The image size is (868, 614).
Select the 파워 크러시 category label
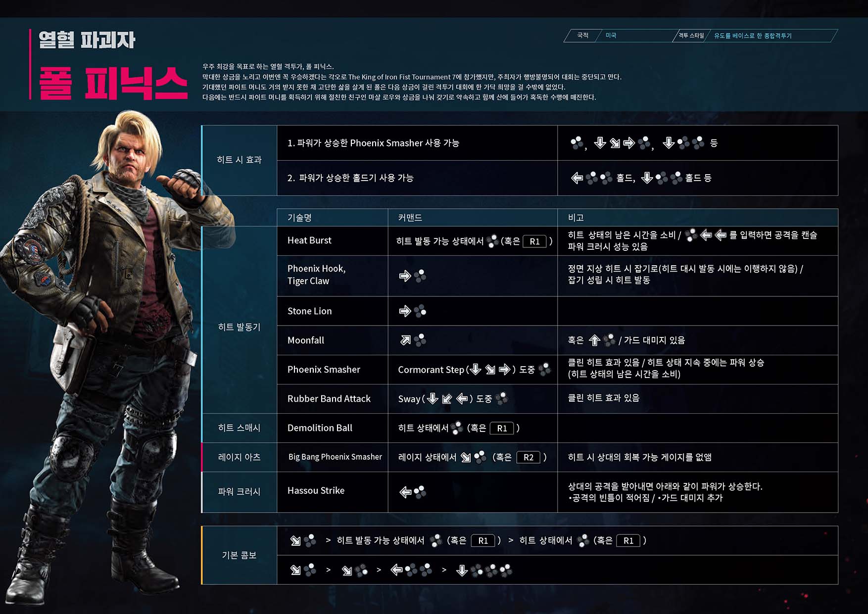point(239,492)
